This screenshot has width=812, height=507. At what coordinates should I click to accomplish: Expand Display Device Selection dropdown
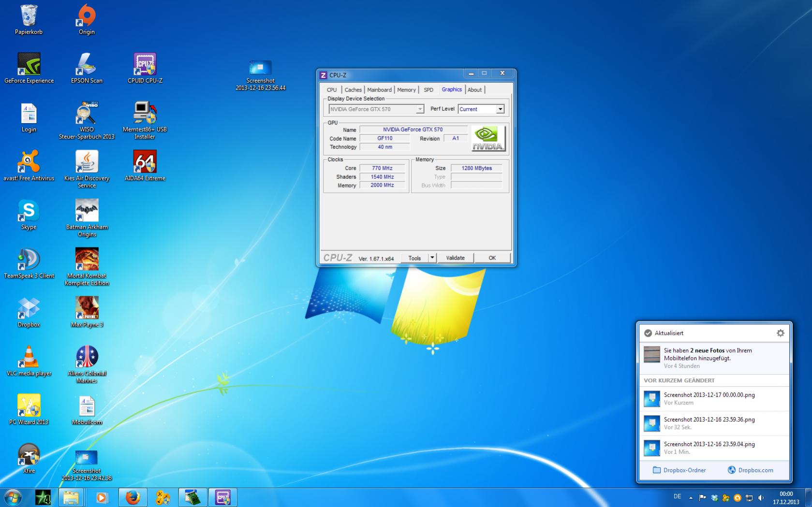click(x=420, y=109)
